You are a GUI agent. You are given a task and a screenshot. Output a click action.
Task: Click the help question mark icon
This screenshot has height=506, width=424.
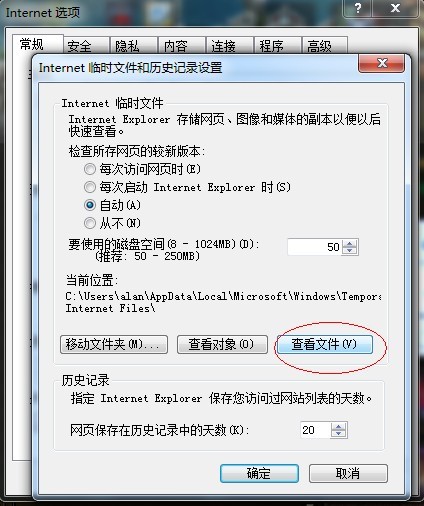click(357, 8)
